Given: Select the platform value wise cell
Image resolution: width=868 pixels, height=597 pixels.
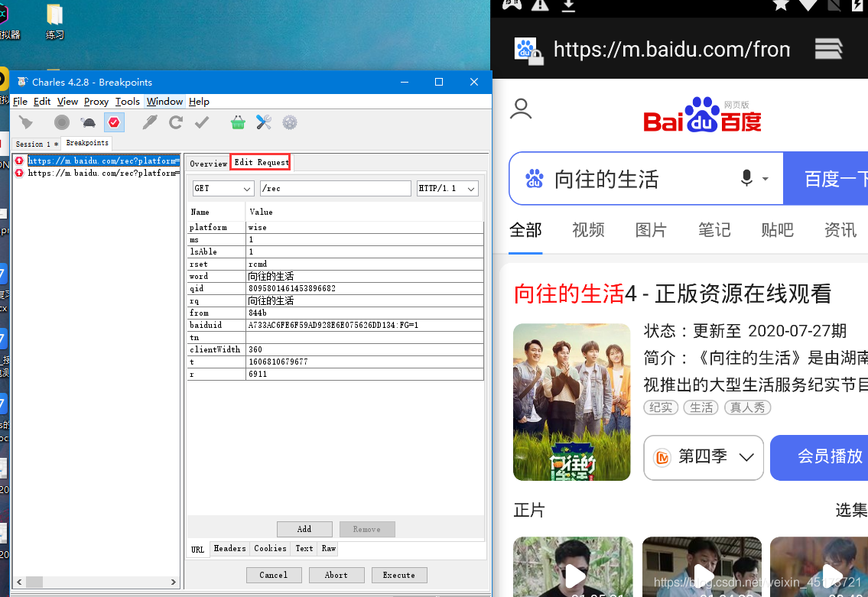Looking at the screenshot, I should click(x=364, y=227).
